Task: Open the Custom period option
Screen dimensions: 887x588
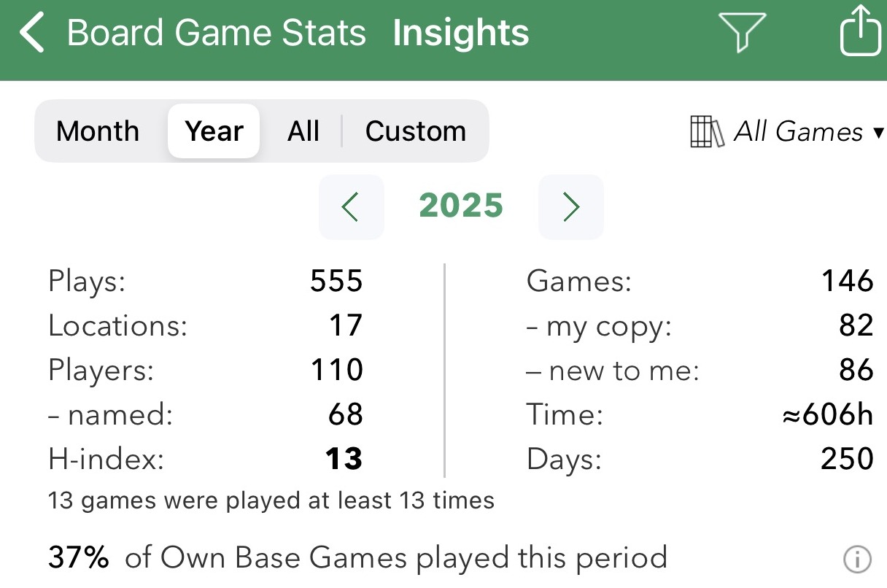Action: pos(415,131)
